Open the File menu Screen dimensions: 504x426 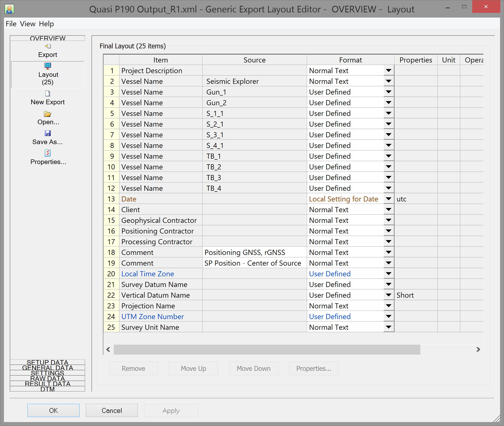pos(11,24)
